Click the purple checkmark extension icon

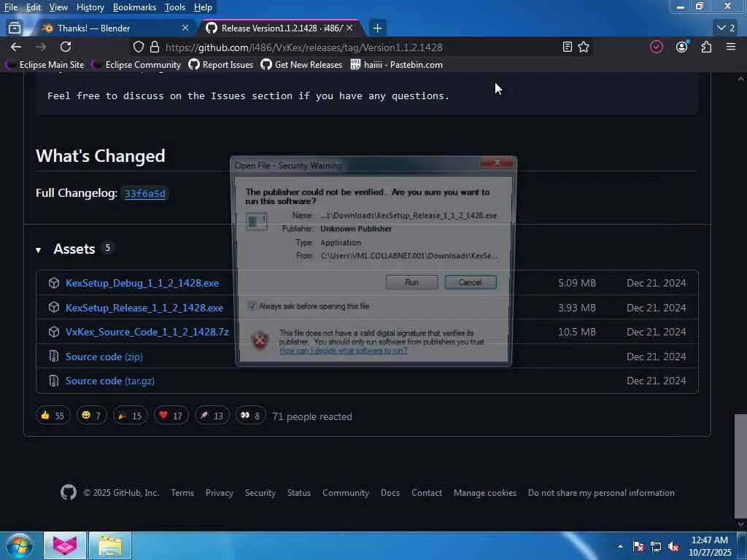click(657, 47)
